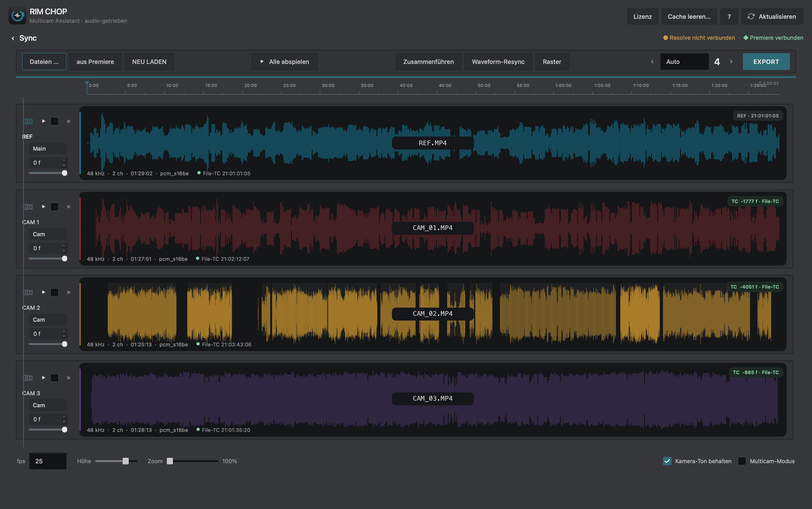Click the Premiere verbunden status indicator

pos(773,38)
